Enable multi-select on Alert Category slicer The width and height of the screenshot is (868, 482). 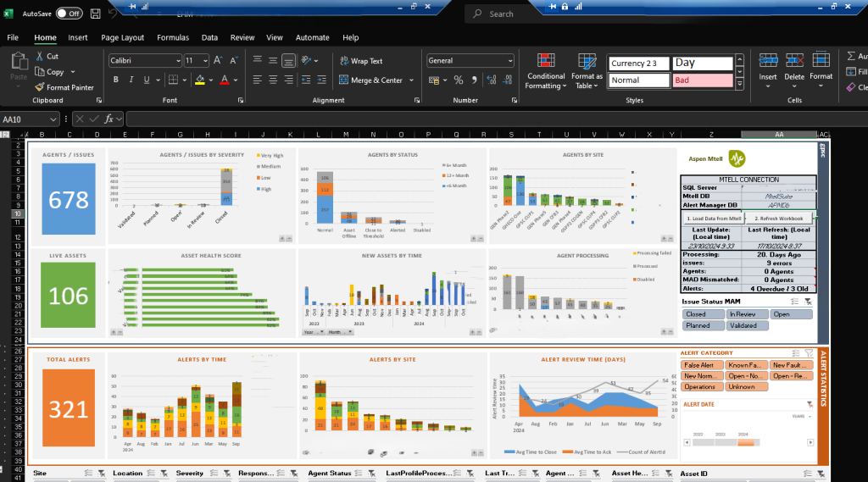[795, 353]
